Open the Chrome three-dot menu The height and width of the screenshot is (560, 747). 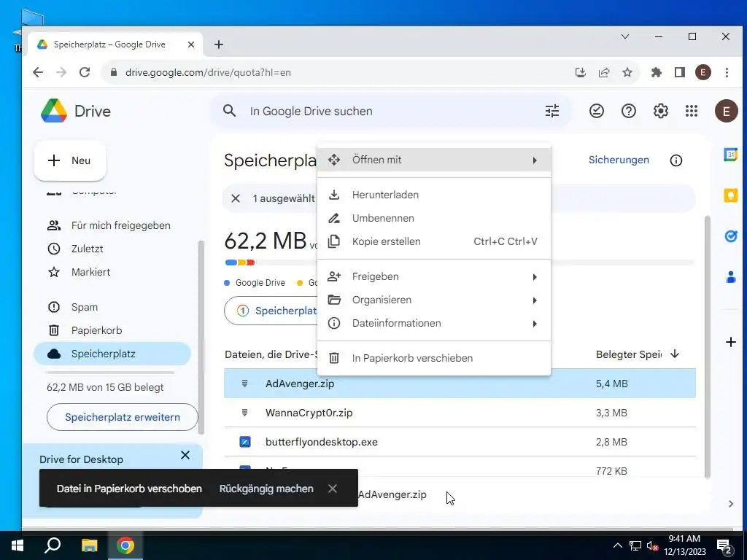tap(727, 72)
